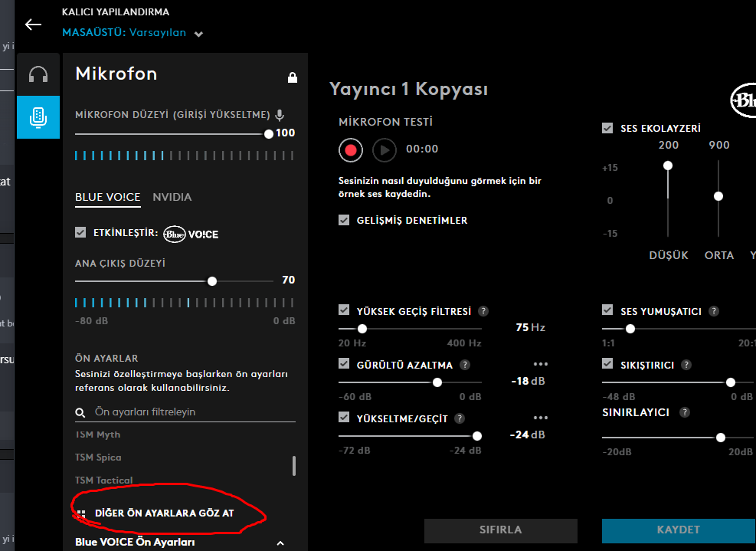Switch to the BLUE VO!CE tab
This screenshot has height=551, width=756.
point(107,197)
